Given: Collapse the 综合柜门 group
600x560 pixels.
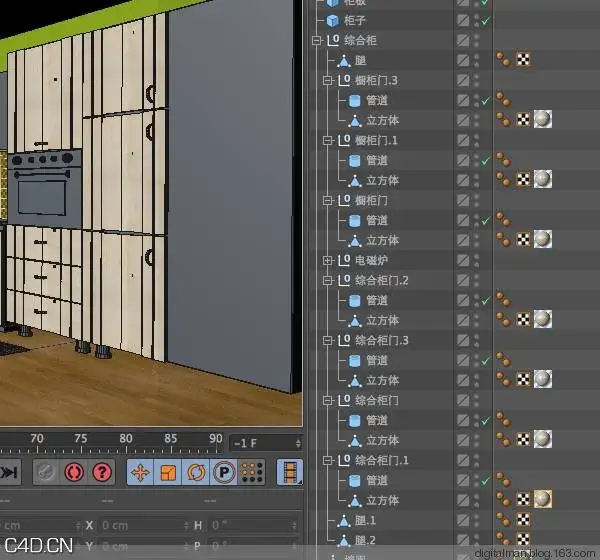Looking at the screenshot, I should click(327, 400).
